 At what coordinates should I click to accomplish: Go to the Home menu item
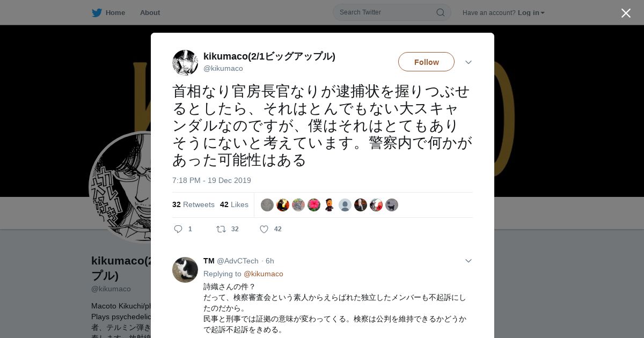(115, 12)
